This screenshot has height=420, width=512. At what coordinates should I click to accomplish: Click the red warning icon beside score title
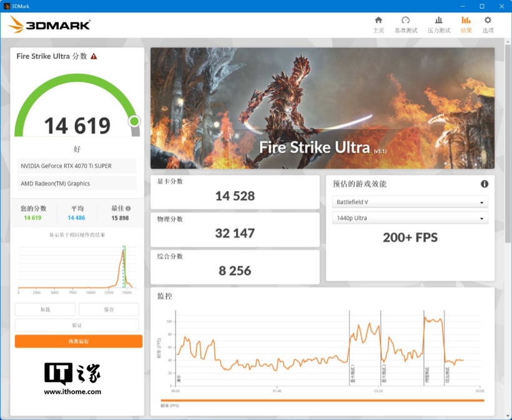coord(94,56)
